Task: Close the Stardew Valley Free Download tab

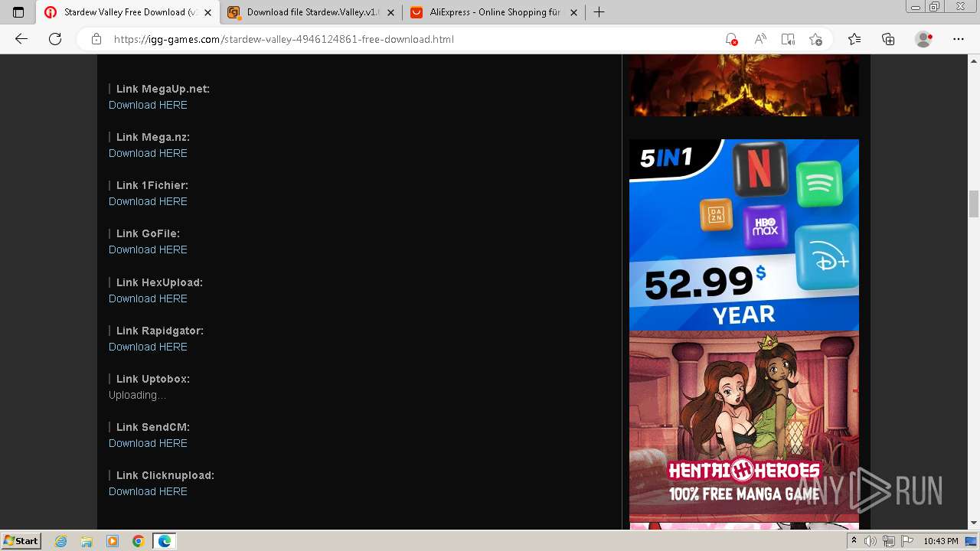Action: pyautogui.click(x=207, y=12)
